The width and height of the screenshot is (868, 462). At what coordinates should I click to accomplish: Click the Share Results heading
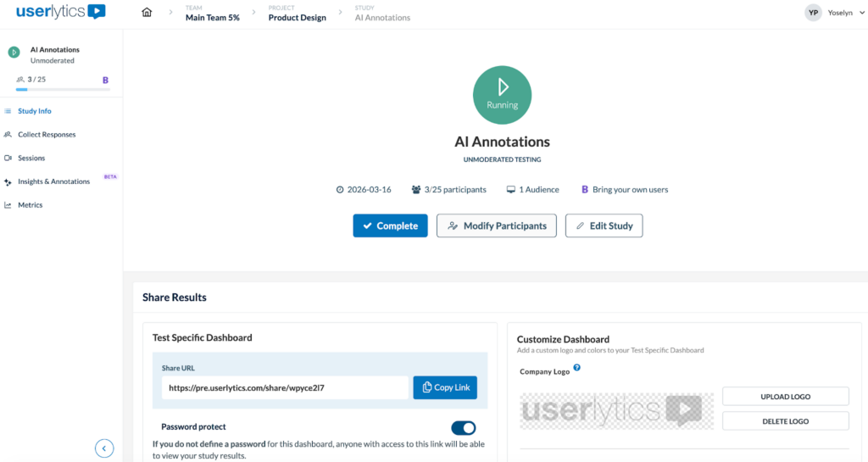point(175,298)
